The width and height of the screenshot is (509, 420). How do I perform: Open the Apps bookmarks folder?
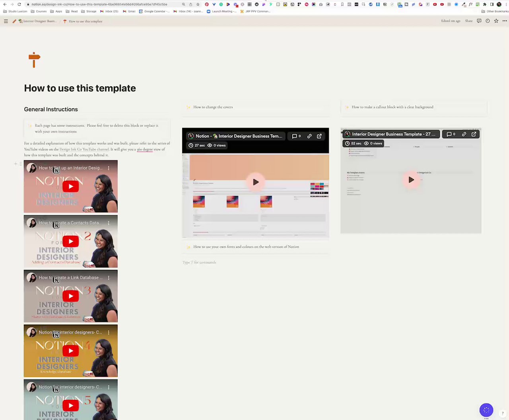pos(56,12)
